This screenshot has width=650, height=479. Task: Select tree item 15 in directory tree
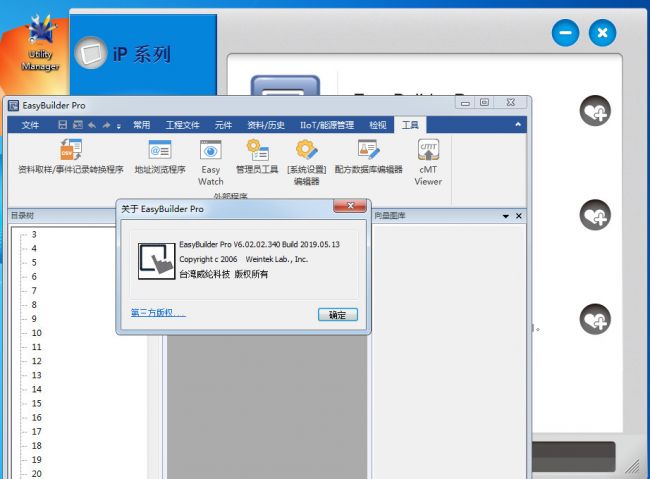pos(36,404)
